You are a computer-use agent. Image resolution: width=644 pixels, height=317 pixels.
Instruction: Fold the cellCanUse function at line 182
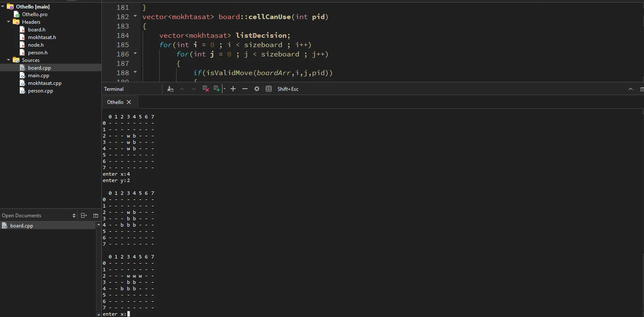tap(135, 17)
